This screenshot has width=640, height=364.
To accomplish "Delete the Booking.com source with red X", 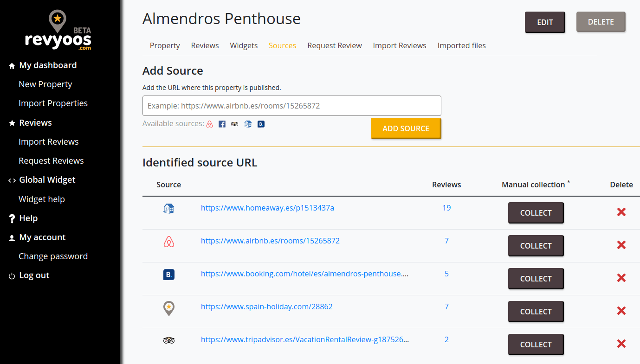I will pos(621,278).
